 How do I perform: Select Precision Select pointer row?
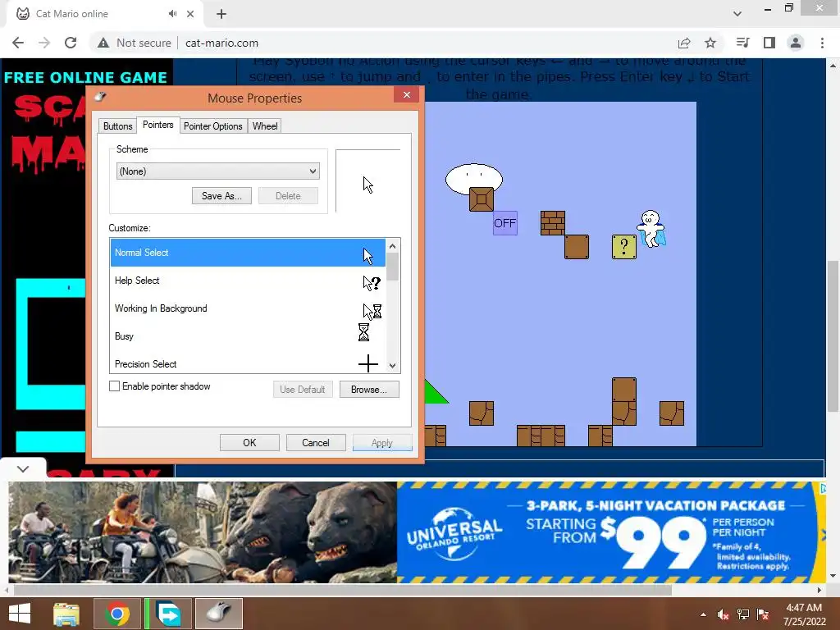[x=248, y=363]
